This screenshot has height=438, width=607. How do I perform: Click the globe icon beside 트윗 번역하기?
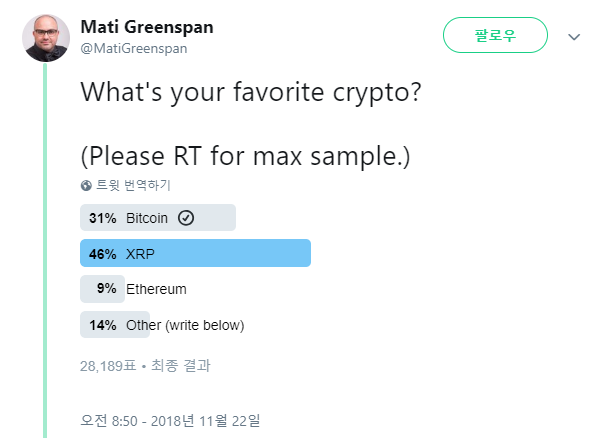86,186
